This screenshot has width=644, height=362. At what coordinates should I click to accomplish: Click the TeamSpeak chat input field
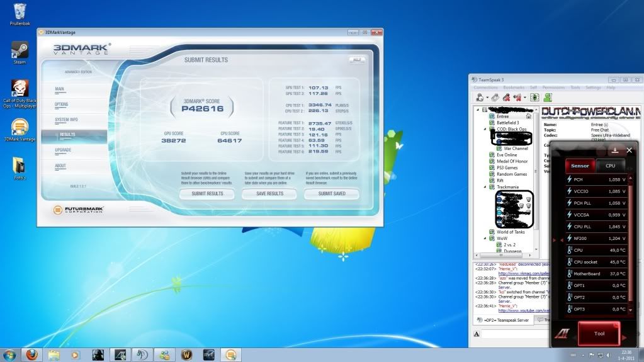point(516,334)
